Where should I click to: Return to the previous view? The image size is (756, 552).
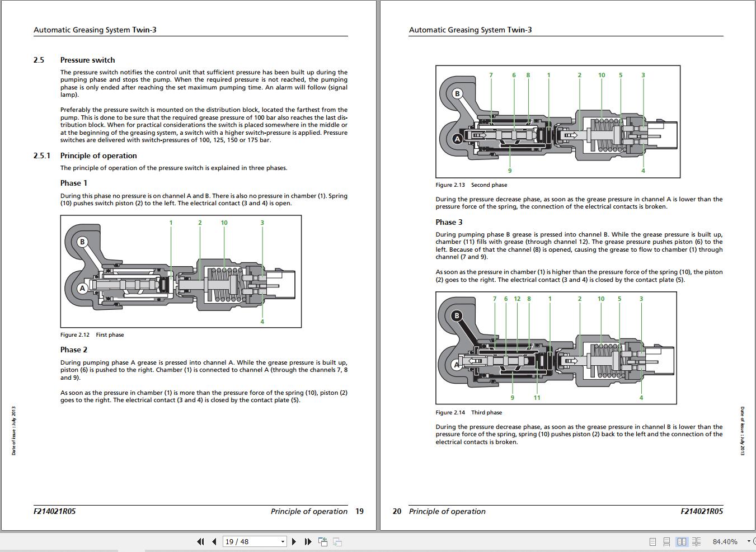pyautogui.click(x=323, y=541)
